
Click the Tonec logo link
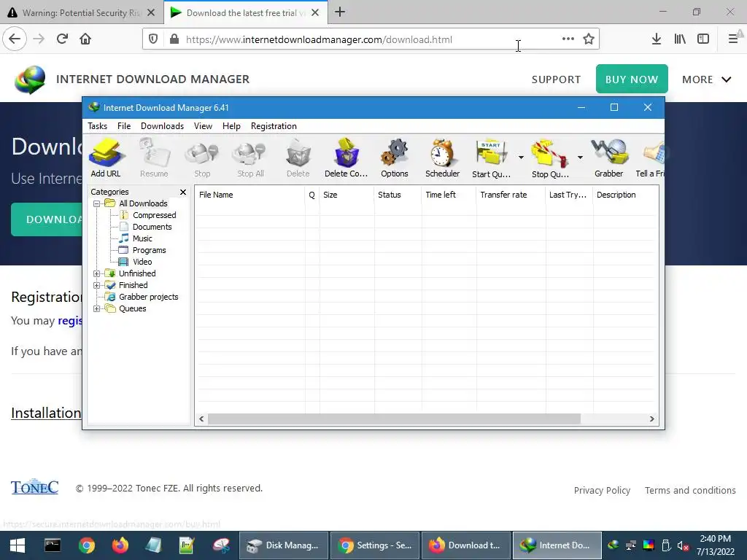(35, 487)
